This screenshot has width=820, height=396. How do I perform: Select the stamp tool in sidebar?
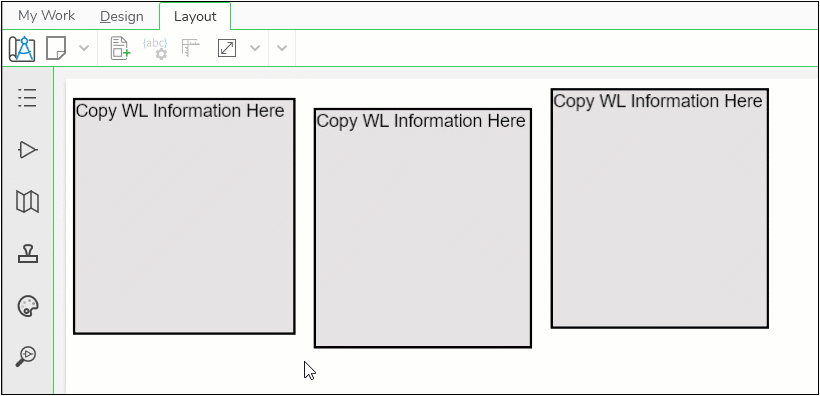(x=28, y=254)
